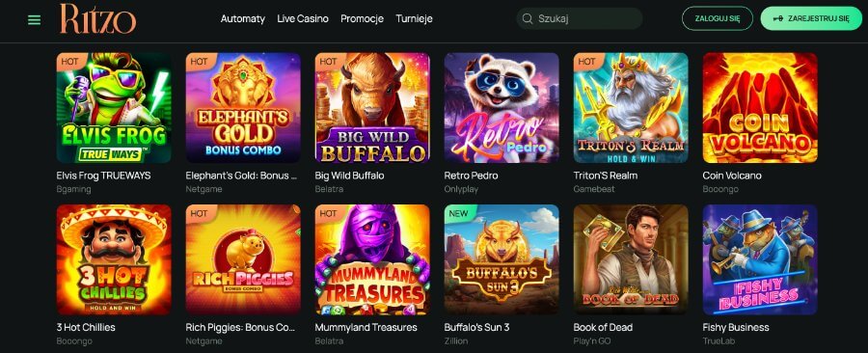Open the Live Casino section

pyautogui.click(x=303, y=18)
